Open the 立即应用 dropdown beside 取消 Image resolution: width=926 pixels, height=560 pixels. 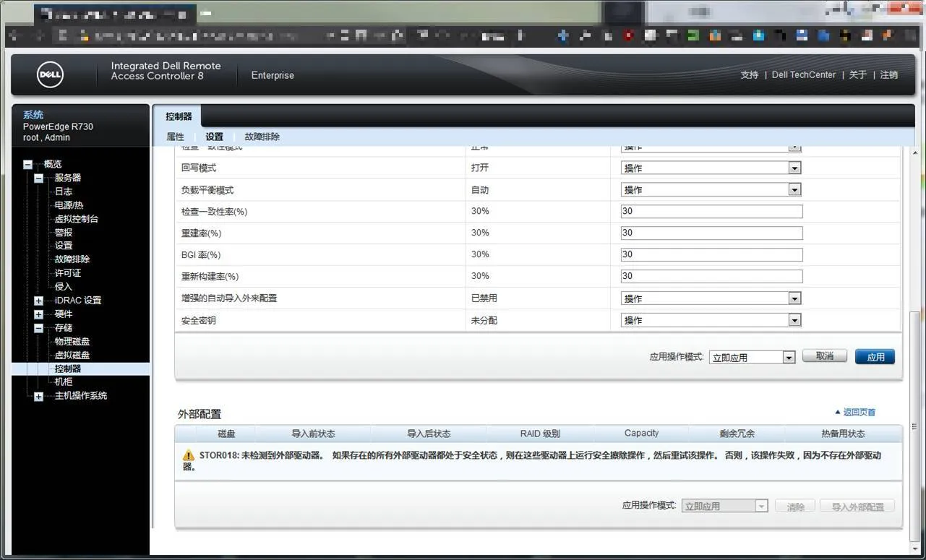click(752, 357)
